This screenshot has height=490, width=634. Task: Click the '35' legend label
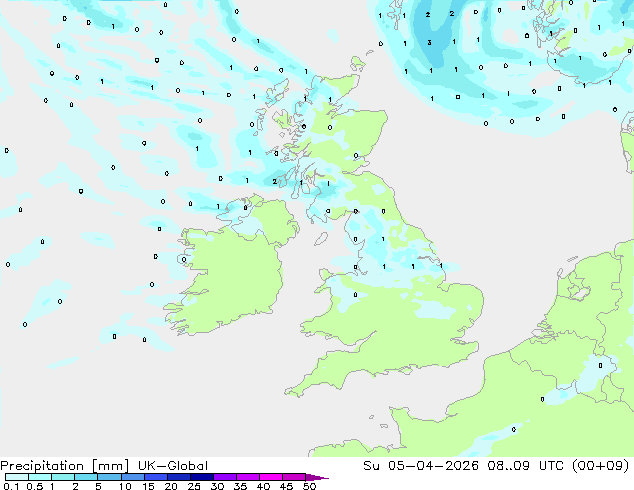(240, 486)
